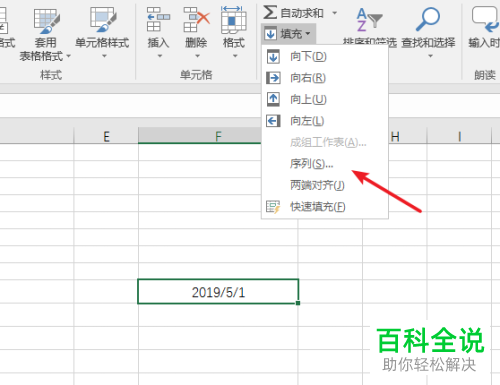Expand the 删除 dropdown arrow
500x385 pixels.
(x=197, y=56)
